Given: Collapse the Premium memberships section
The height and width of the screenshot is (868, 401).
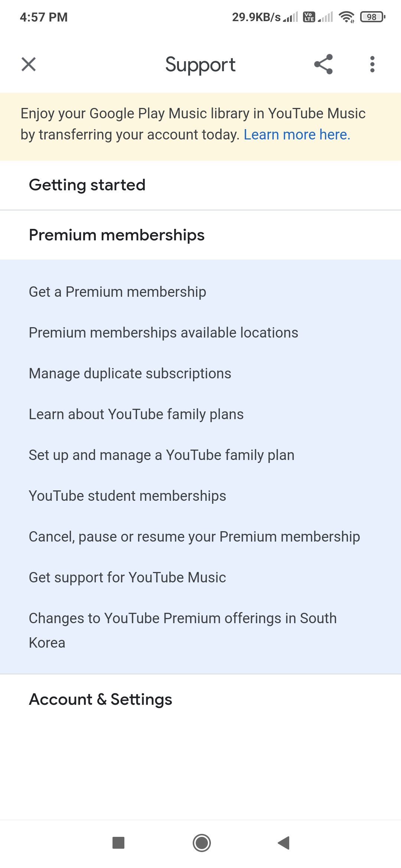Looking at the screenshot, I should tap(200, 235).
